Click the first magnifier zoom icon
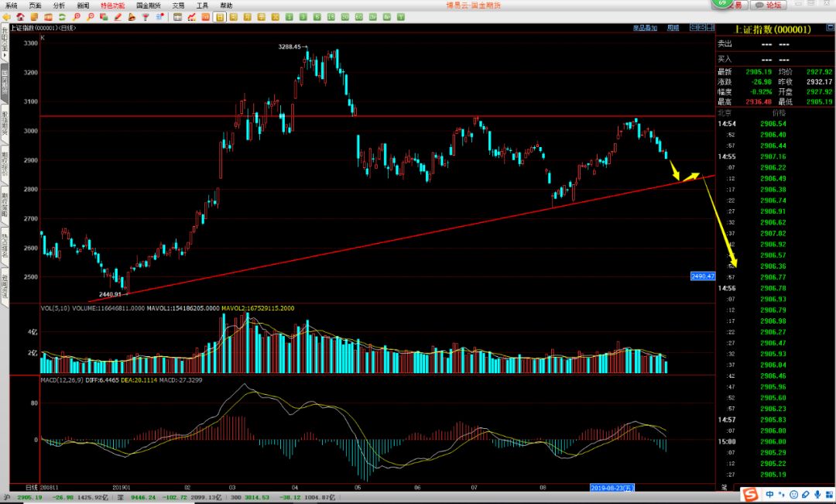Screen dimensions: 836x504 tap(76, 17)
